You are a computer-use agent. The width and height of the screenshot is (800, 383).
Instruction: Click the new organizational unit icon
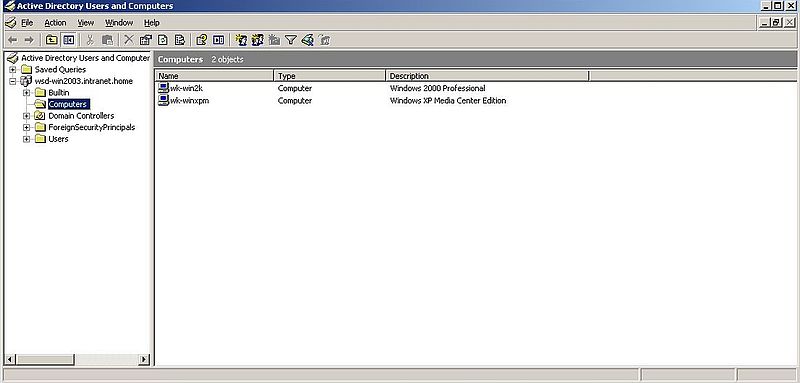[274, 40]
